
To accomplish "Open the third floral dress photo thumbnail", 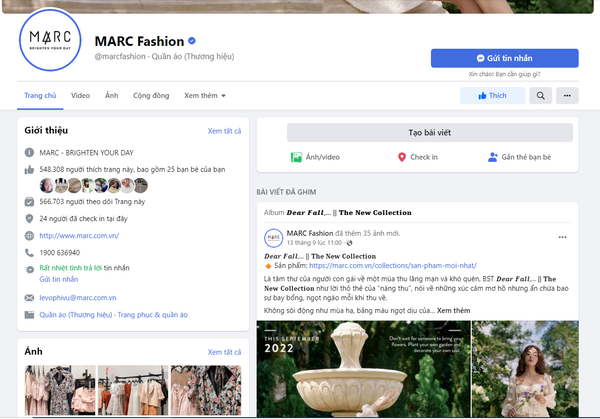I will tap(206, 390).
